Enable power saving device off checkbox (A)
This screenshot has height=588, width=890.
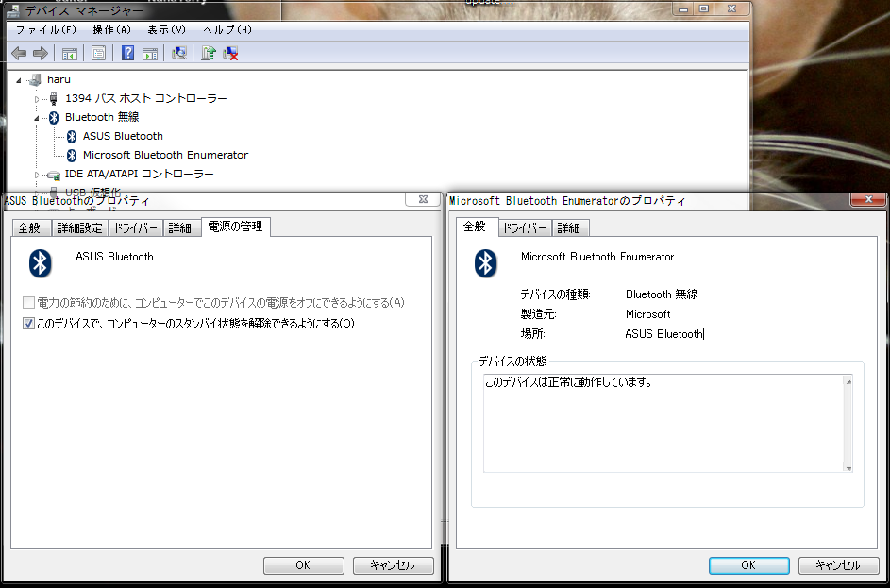click(28, 302)
